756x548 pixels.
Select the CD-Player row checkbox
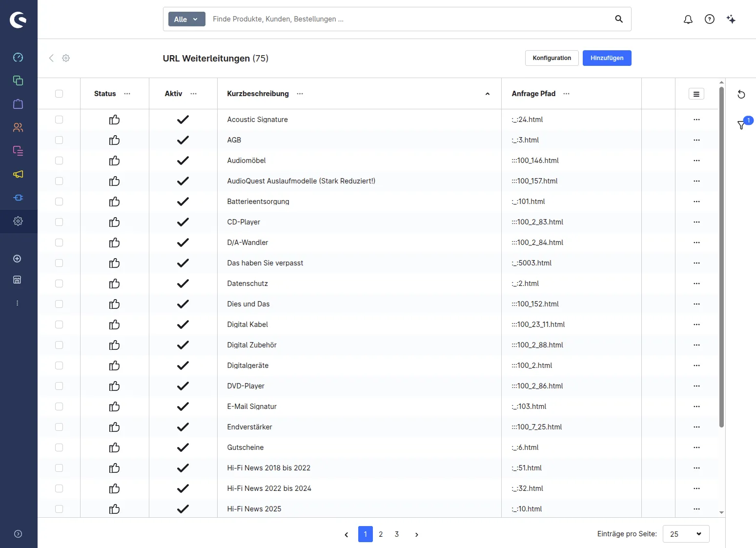click(59, 222)
